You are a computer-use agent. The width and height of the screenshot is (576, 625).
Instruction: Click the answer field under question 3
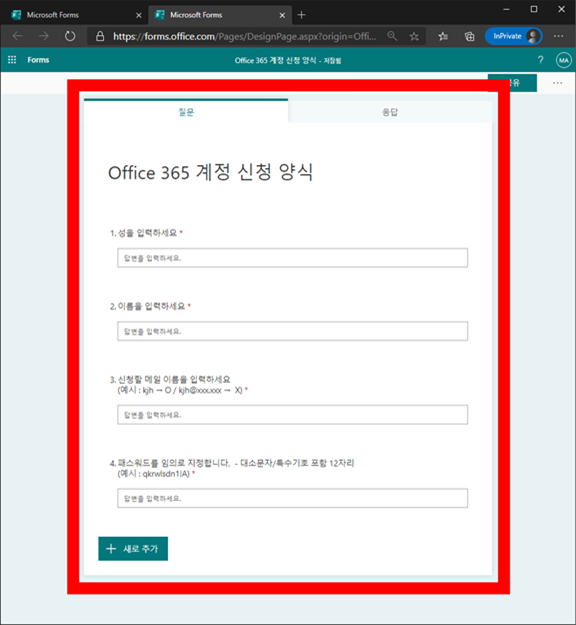tap(293, 415)
